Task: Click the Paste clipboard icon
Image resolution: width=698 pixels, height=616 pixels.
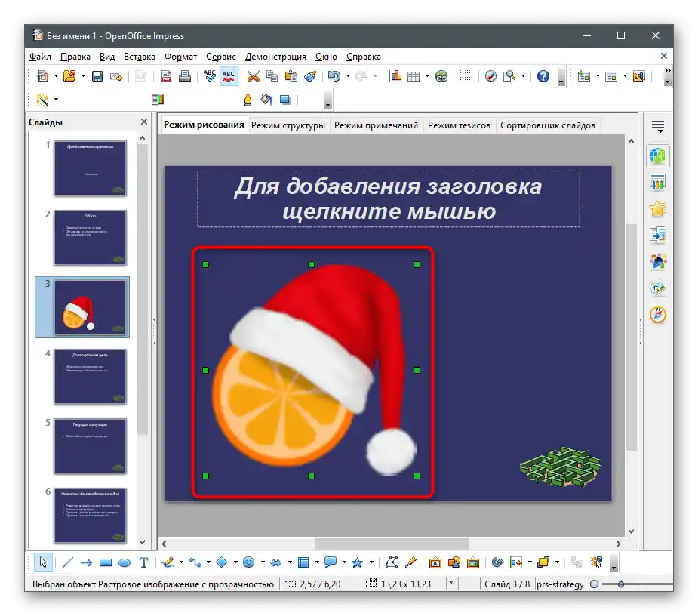Action: (x=291, y=76)
